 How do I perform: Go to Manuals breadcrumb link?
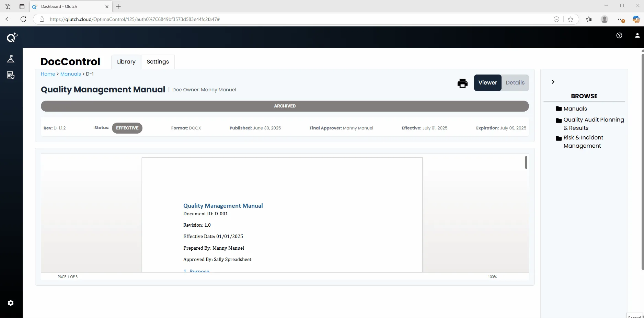pos(71,74)
